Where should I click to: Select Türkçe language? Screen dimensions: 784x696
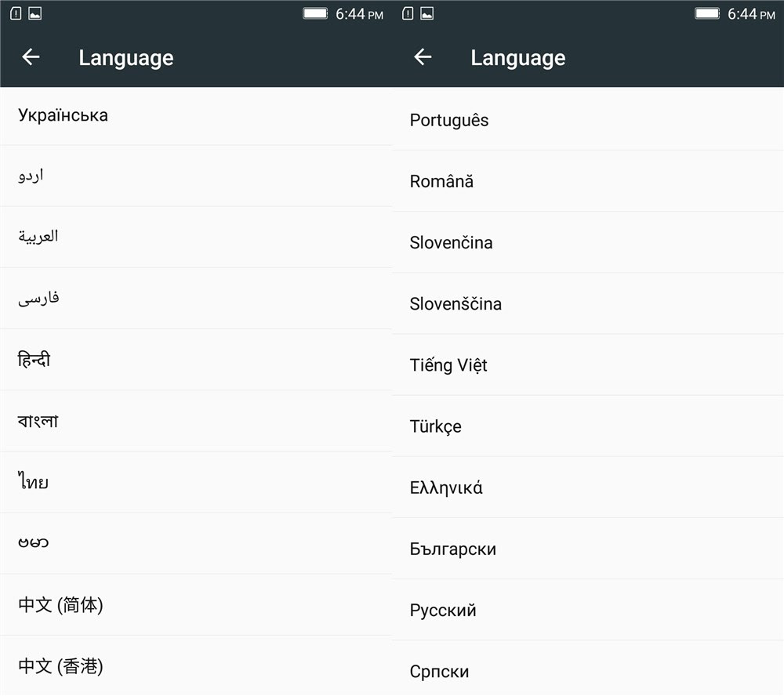pyautogui.click(x=588, y=426)
